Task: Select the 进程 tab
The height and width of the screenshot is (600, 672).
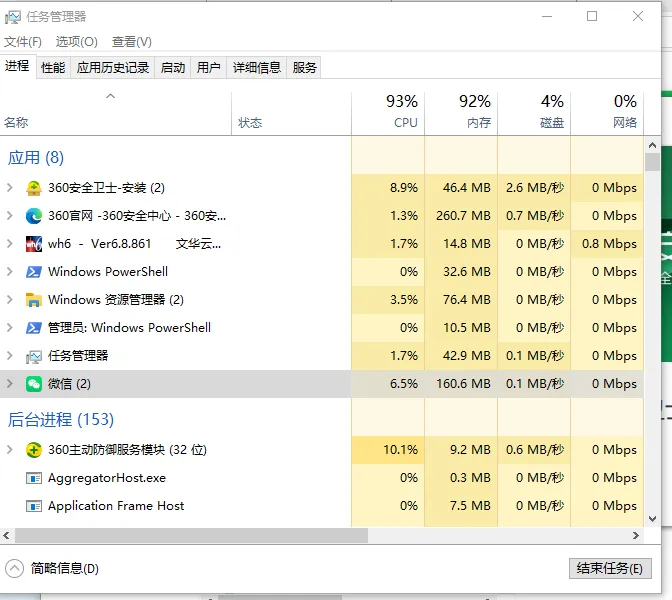Action: [x=18, y=66]
